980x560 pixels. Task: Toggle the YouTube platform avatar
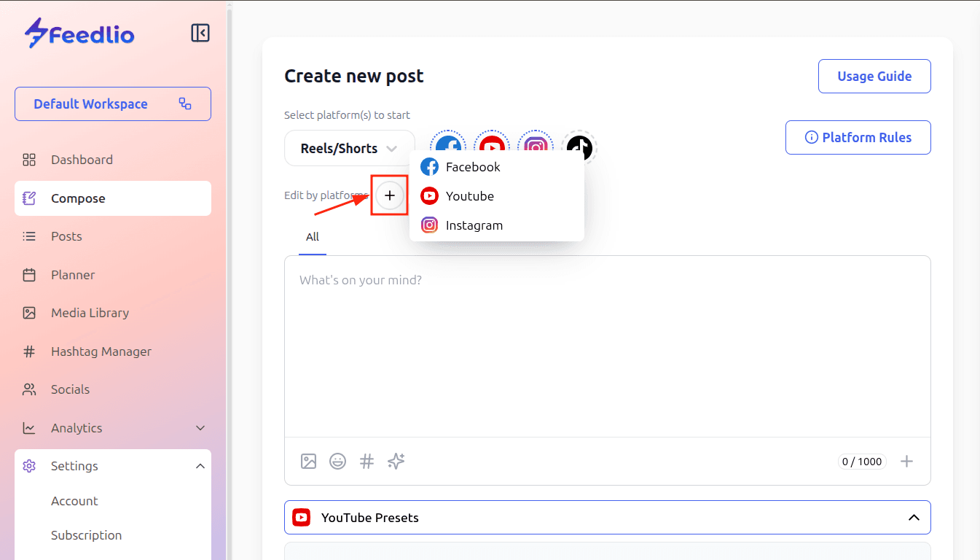[x=492, y=142]
